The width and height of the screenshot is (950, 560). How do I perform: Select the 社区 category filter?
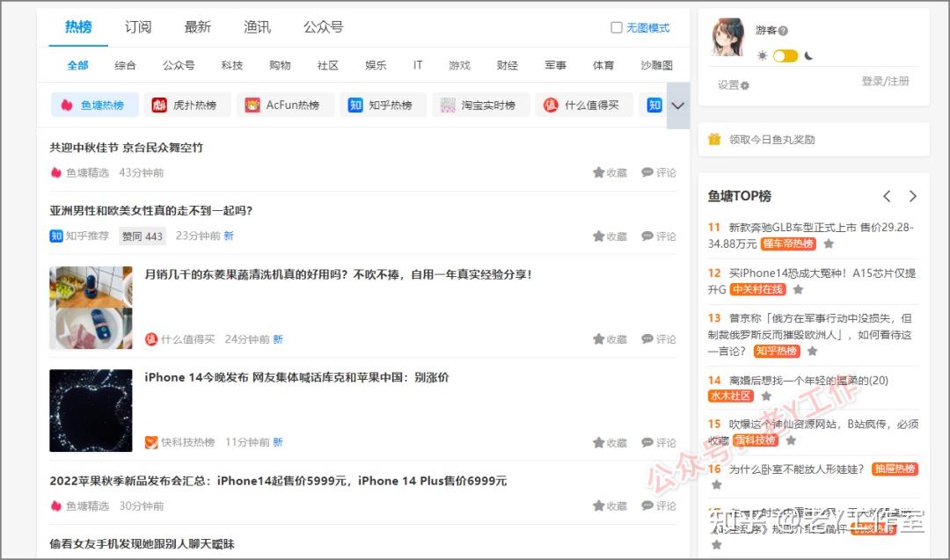tap(328, 65)
